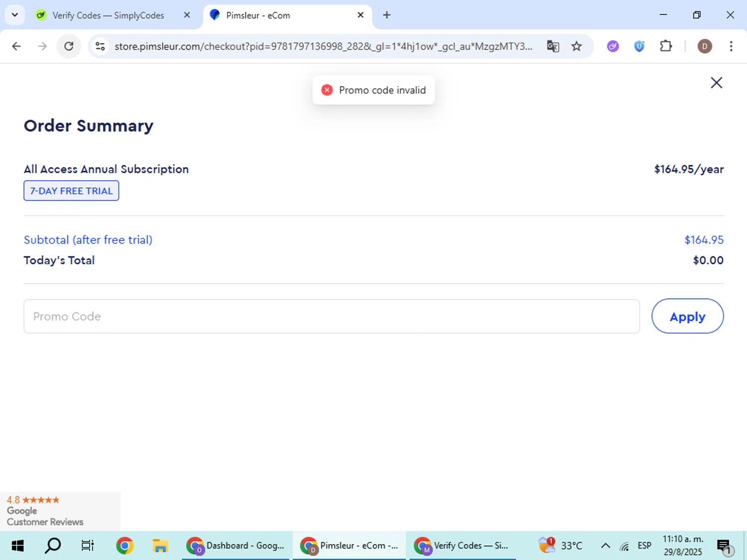The width and height of the screenshot is (747, 560).
Task: Open the Bitwarden shield extension icon
Action: tap(639, 46)
